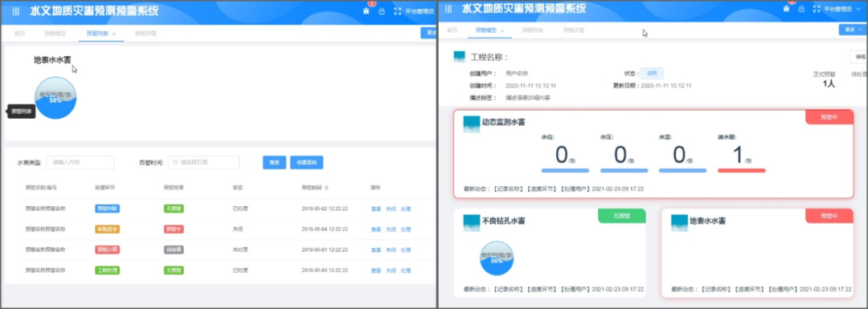Viewport: 868px width, 309px height.
Task: Open hamburger menu in the 预警模型 window
Action: 448,10
